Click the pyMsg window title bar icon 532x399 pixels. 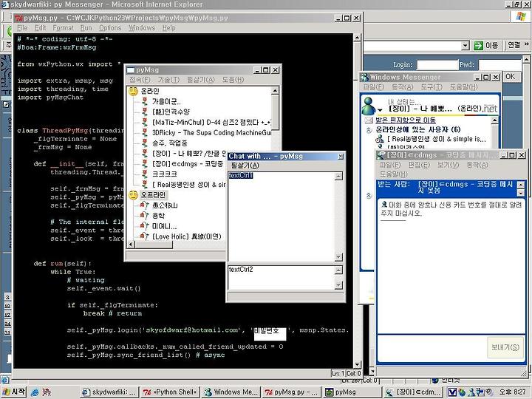[130, 70]
